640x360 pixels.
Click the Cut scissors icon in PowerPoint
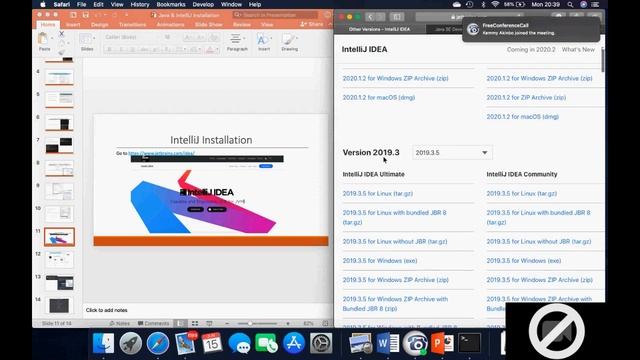pyautogui.click(x=62, y=34)
